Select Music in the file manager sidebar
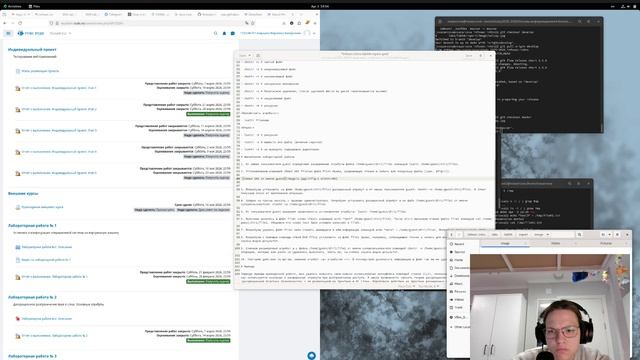Screen dimensions: 640x360 tap(459, 284)
